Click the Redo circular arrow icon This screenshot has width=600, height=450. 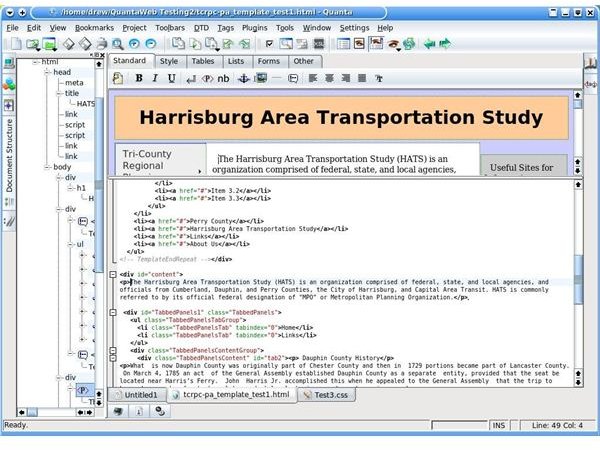coord(151,44)
